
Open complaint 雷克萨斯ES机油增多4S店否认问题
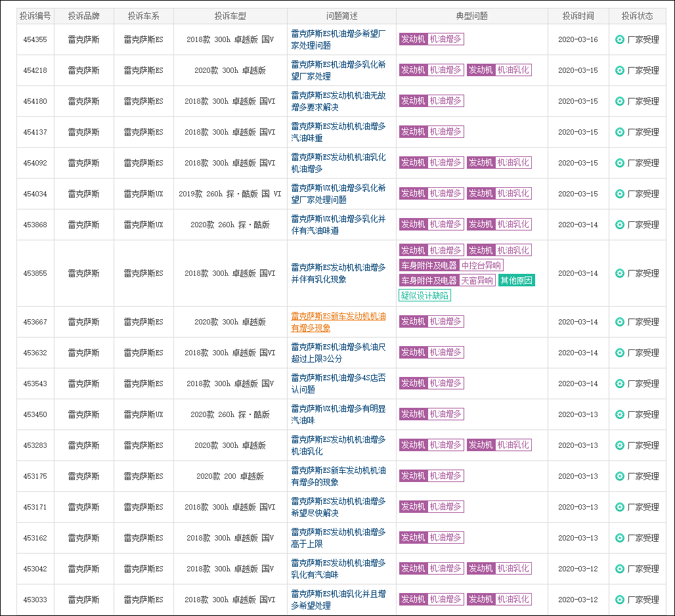pos(338,384)
